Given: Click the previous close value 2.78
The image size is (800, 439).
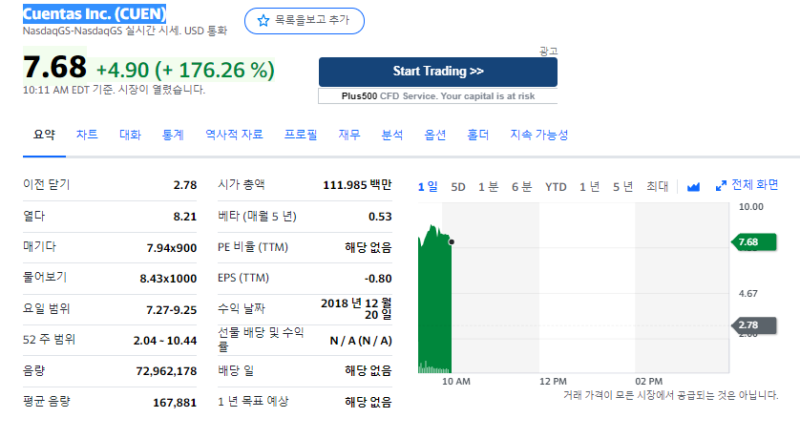Looking at the screenshot, I should [185, 185].
